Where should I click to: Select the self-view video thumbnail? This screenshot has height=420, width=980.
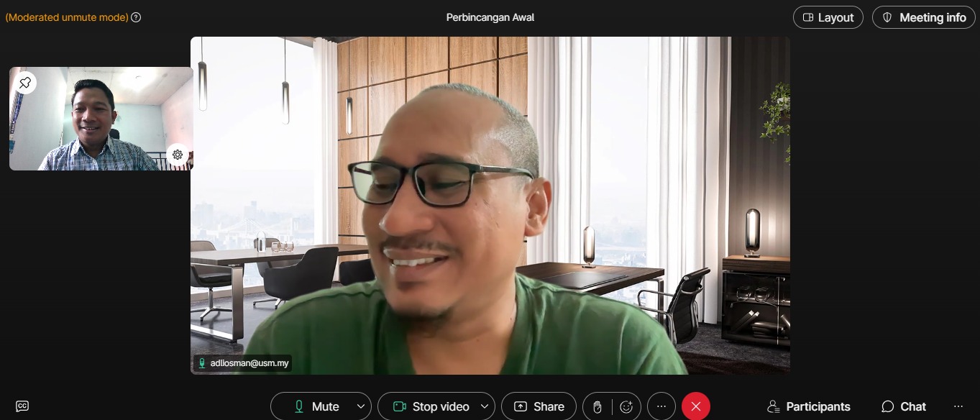(101, 119)
